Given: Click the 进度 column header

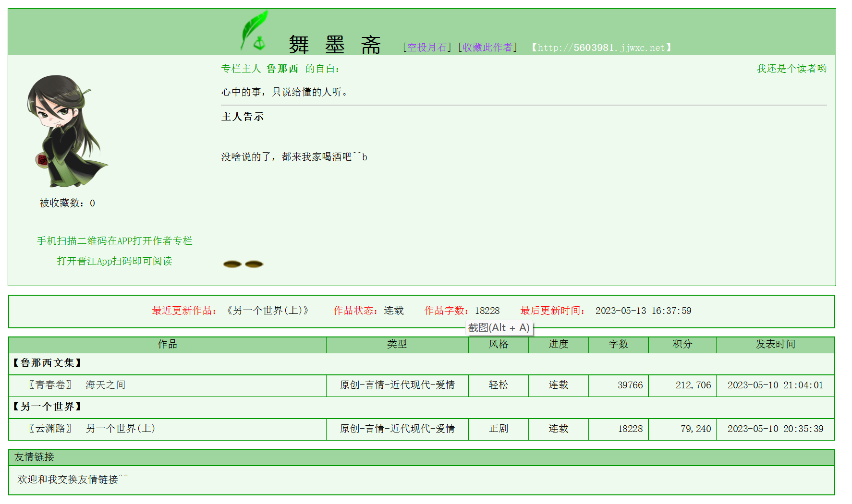Looking at the screenshot, I should coord(559,344).
